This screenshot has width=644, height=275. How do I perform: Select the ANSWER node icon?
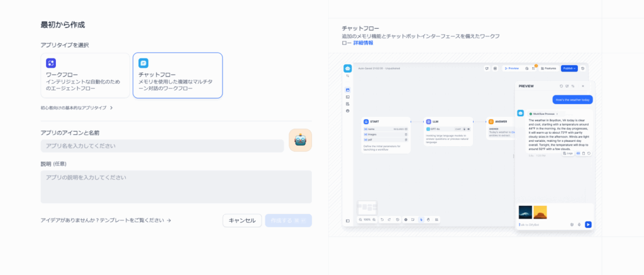[x=492, y=121]
